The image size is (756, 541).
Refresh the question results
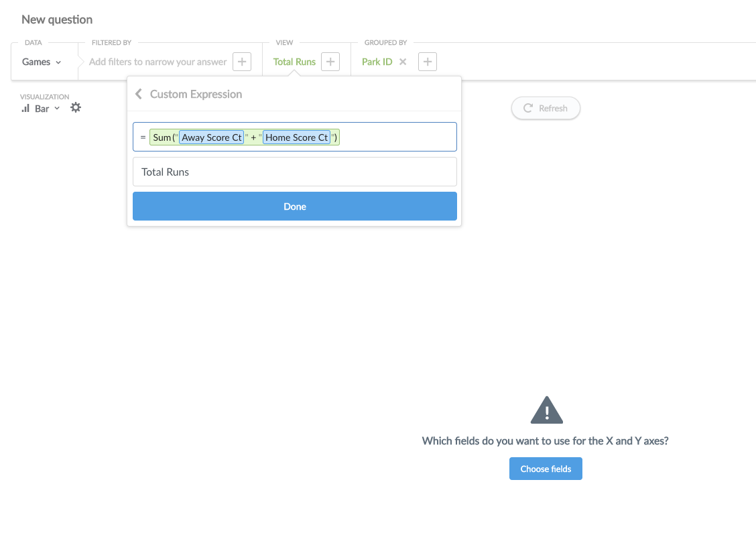[546, 109]
